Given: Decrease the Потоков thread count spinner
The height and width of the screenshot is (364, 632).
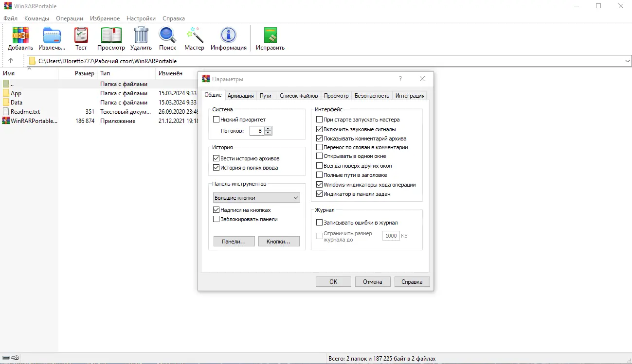Looking at the screenshot, I should tap(269, 133).
